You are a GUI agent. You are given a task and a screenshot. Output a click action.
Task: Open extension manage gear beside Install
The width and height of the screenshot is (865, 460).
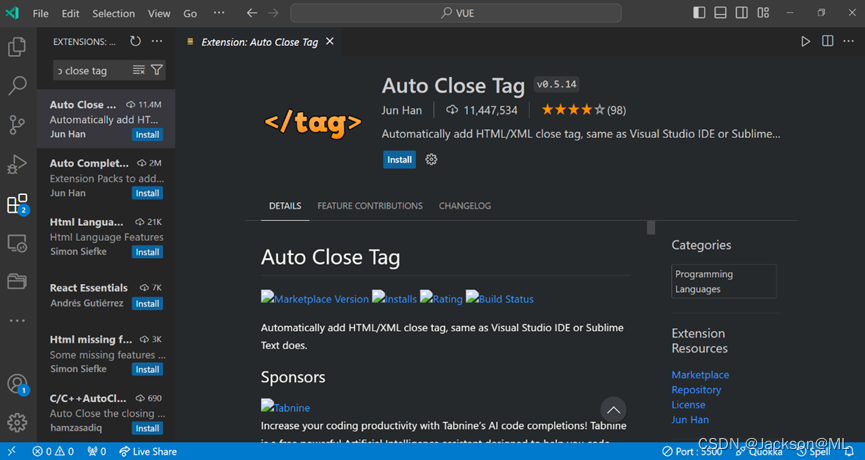coord(431,159)
